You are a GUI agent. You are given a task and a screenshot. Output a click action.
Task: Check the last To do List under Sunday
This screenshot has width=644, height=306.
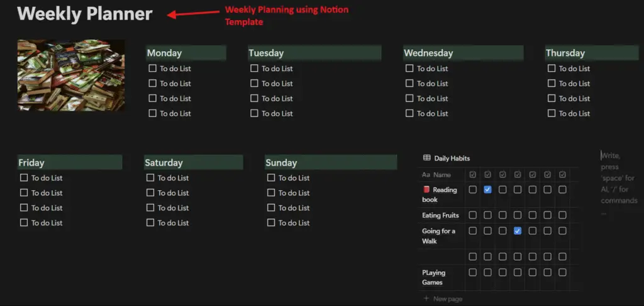271,223
